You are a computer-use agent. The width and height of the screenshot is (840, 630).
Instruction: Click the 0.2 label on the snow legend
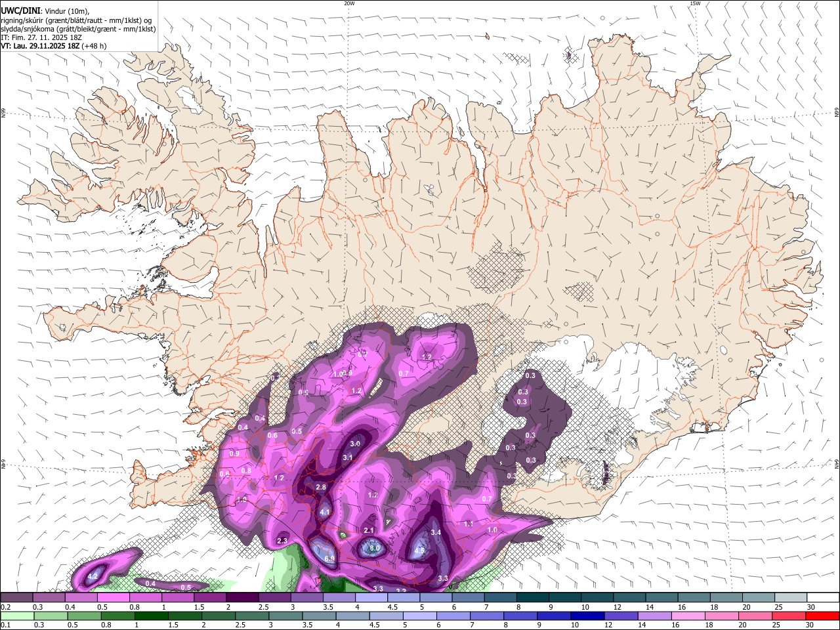(x=5, y=607)
